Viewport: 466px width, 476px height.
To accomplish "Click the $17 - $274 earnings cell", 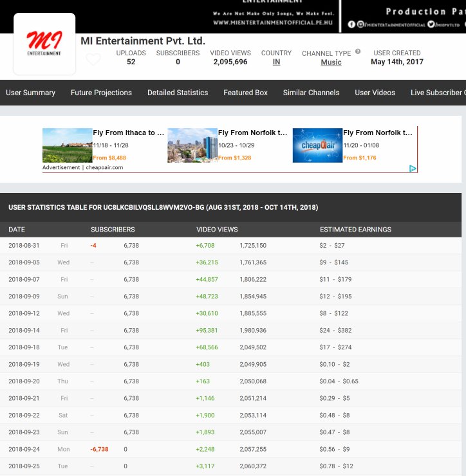I will pos(335,347).
